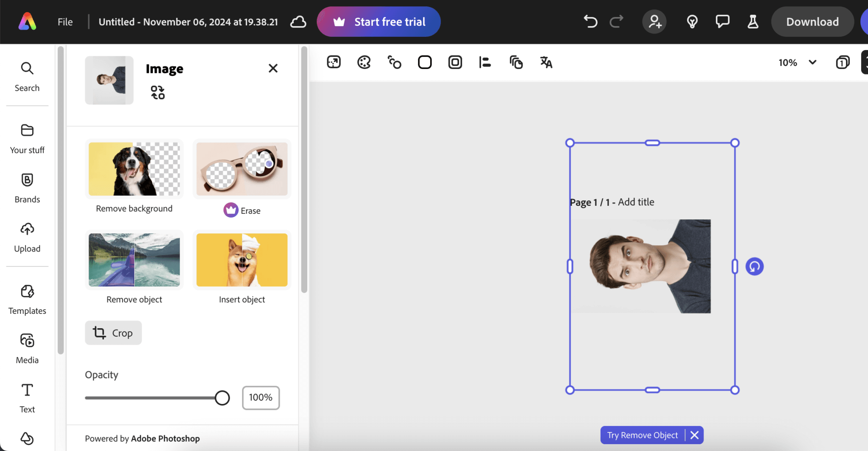This screenshot has width=868, height=451.
Task: Select the resize tool in the toolbar
Action: pos(333,62)
